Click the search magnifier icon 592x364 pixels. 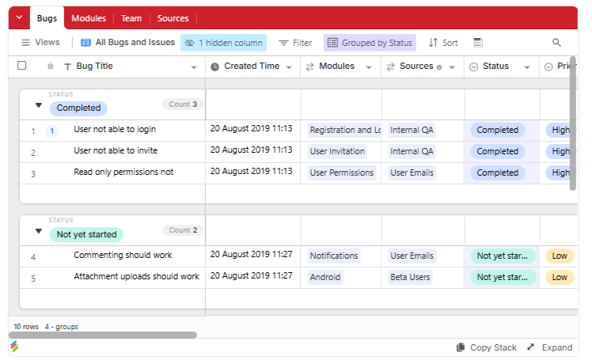(556, 42)
